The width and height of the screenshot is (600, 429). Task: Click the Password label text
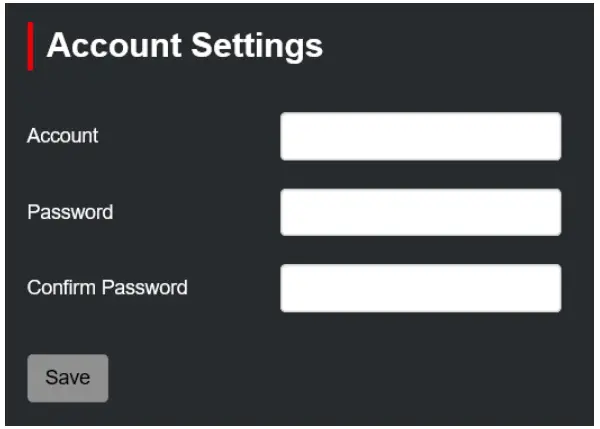tap(70, 212)
